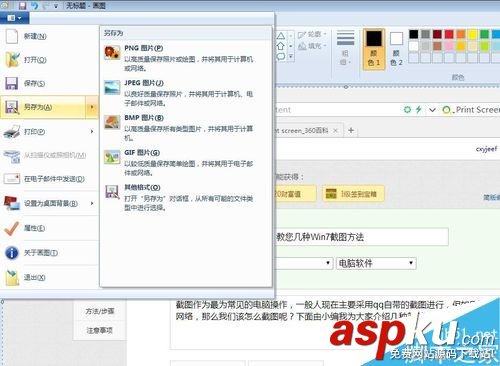Click the scanner or camera import entry
The width and height of the screenshot is (500, 366).
[x=49, y=155]
